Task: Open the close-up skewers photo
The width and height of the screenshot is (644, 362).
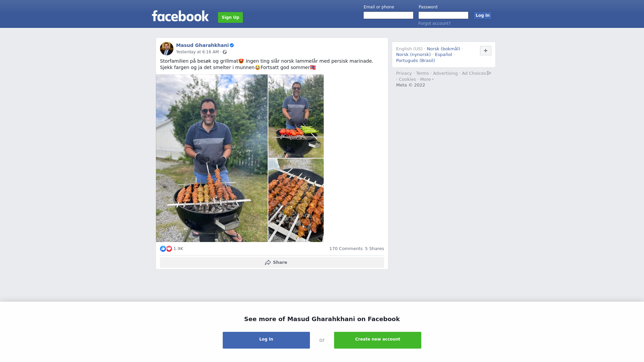Action: coord(296,200)
